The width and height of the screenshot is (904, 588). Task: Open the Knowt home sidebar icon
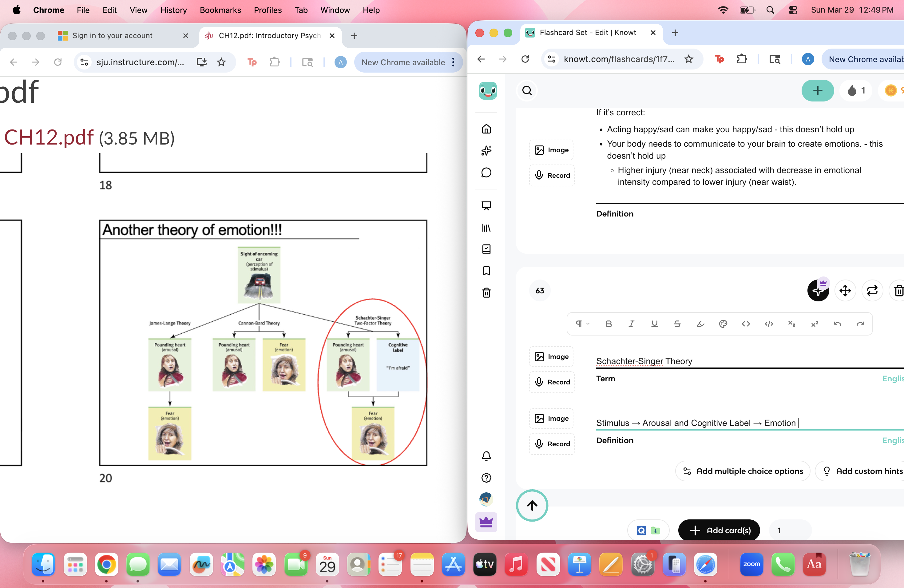[x=486, y=129]
